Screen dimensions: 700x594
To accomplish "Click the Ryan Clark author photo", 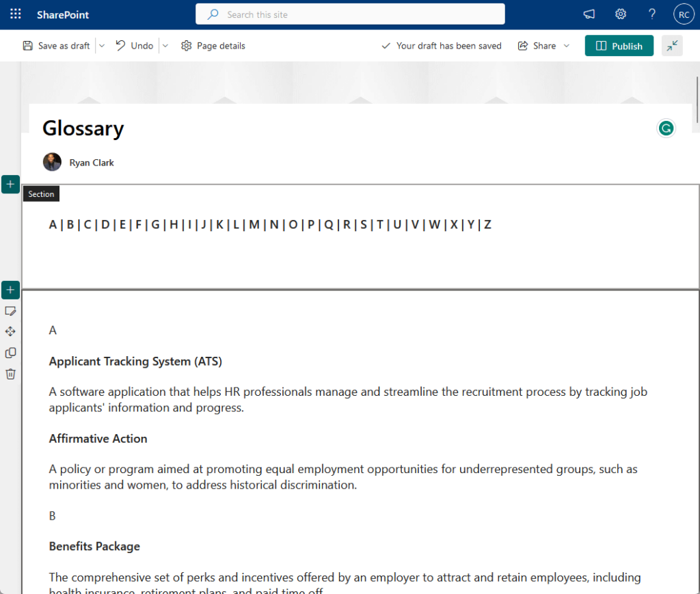I will [x=52, y=162].
